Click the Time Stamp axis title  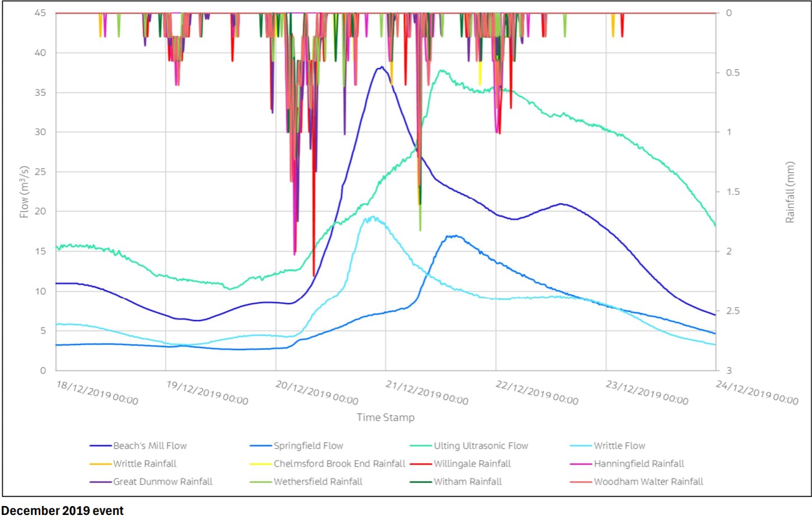[385, 417]
